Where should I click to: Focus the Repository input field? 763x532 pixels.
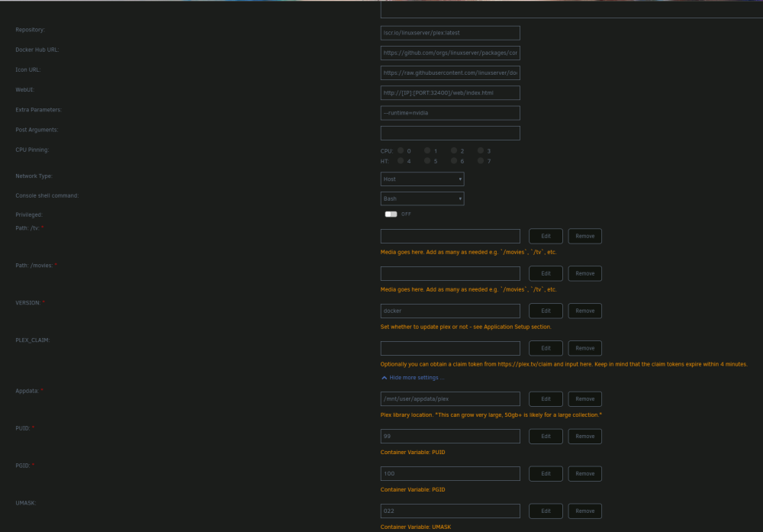(x=450, y=33)
